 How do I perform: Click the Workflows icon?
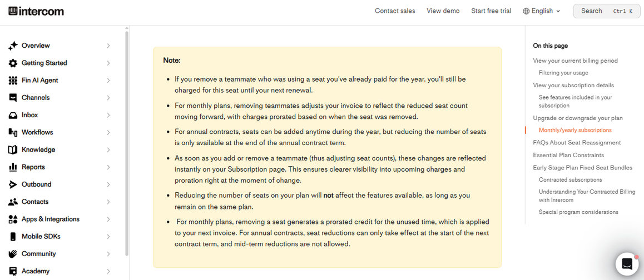[x=13, y=133]
